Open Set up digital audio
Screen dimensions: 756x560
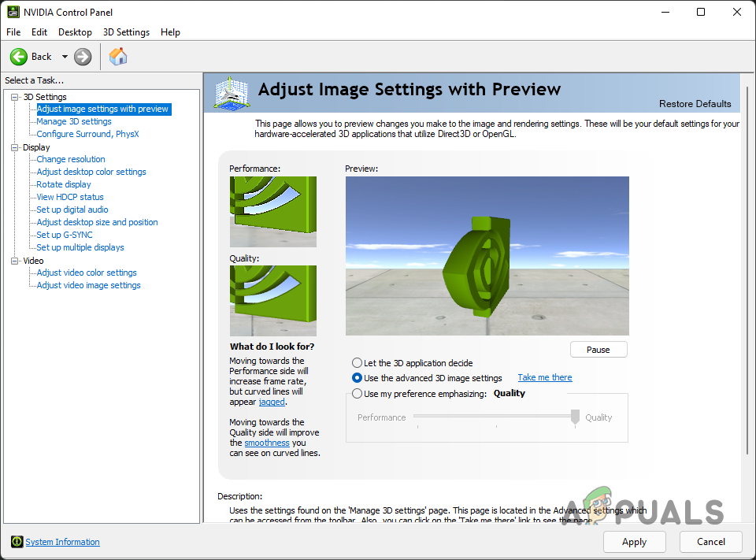point(72,210)
